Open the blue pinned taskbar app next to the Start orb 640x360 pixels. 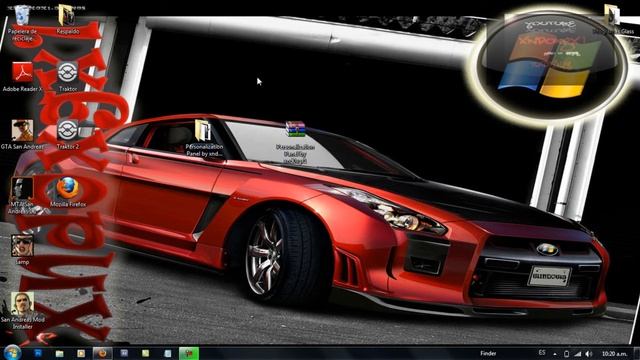point(38,353)
